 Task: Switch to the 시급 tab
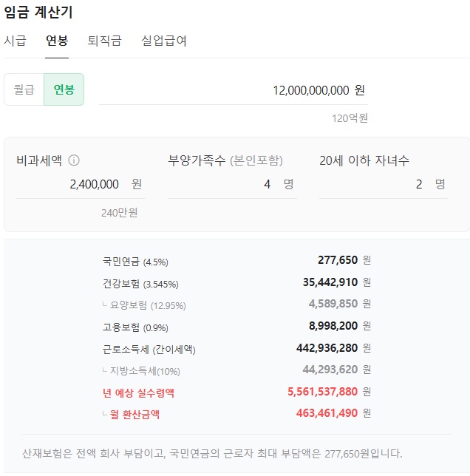[15, 41]
